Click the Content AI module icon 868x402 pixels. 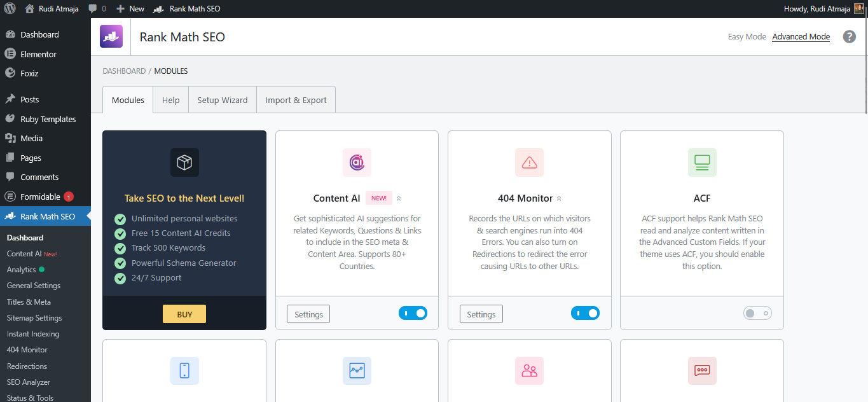[x=357, y=163]
